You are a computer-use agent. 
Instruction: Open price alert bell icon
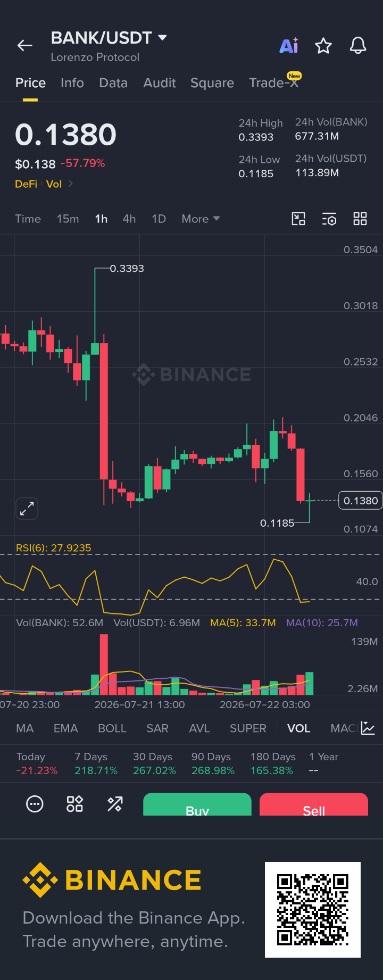[x=358, y=46]
